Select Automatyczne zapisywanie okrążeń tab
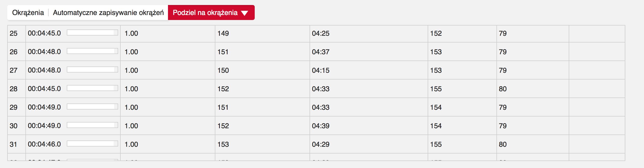 click(x=108, y=12)
